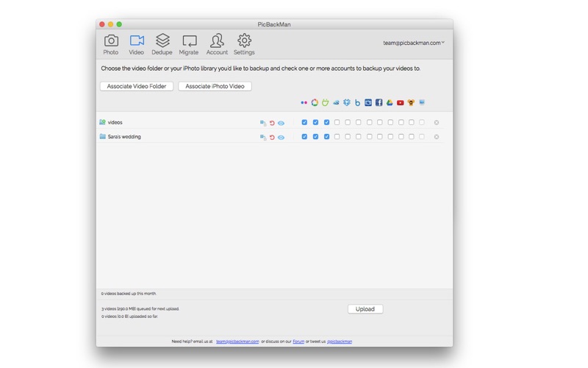Toggle eye icon for videos row
The height and width of the screenshot is (368, 588).
click(x=281, y=123)
